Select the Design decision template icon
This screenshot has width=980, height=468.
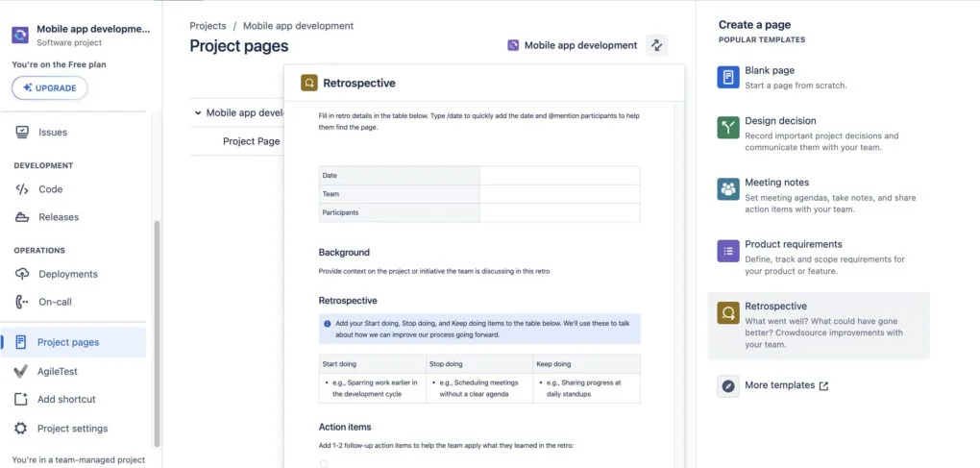click(x=728, y=128)
